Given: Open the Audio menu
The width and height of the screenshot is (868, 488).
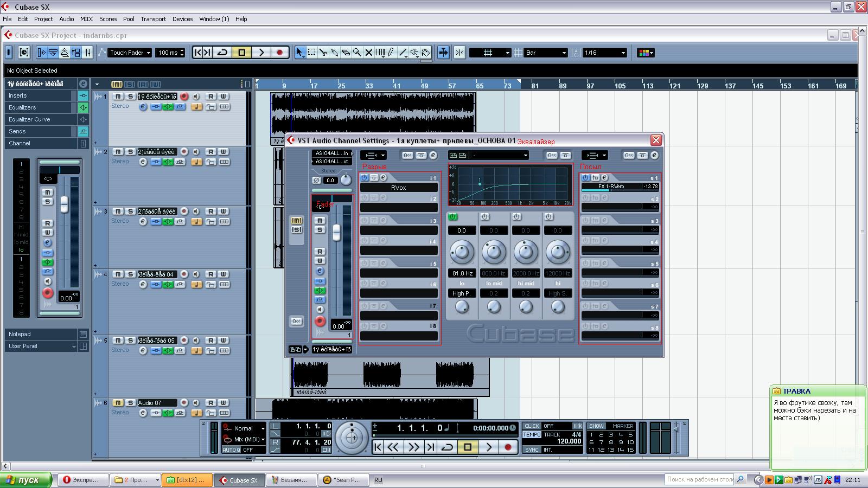Looking at the screenshot, I should tap(67, 19).
